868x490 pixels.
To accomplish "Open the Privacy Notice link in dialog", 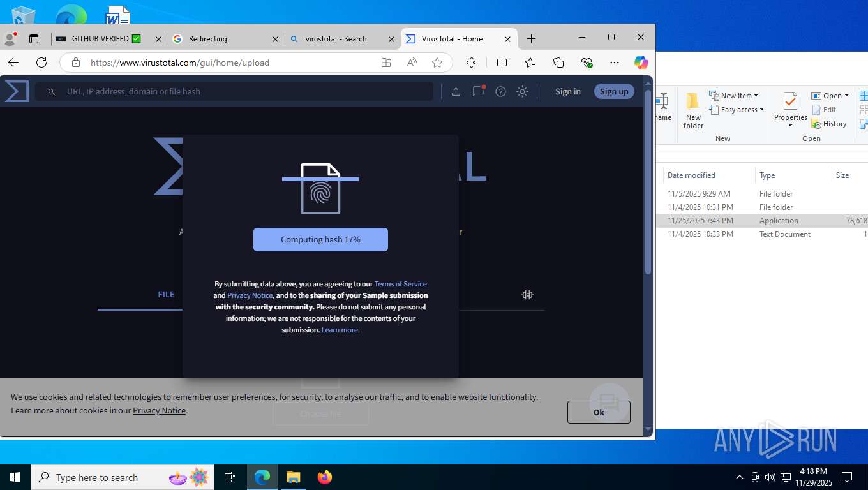I will [250, 295].
